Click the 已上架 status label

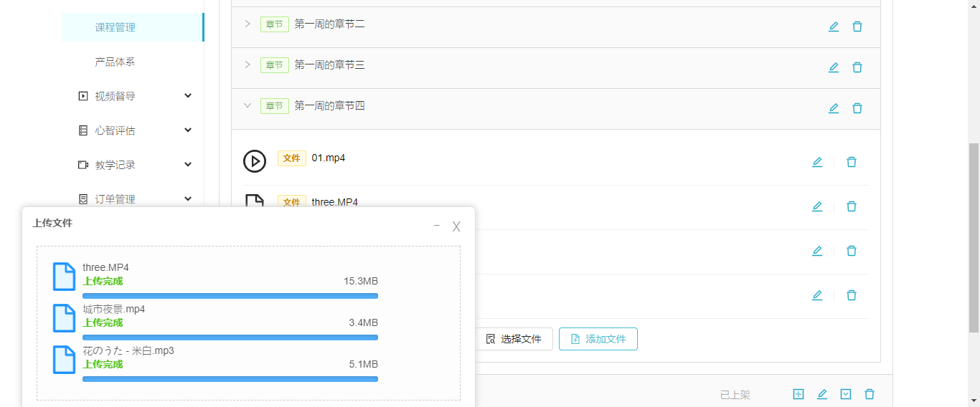click(x=735, y=394)
